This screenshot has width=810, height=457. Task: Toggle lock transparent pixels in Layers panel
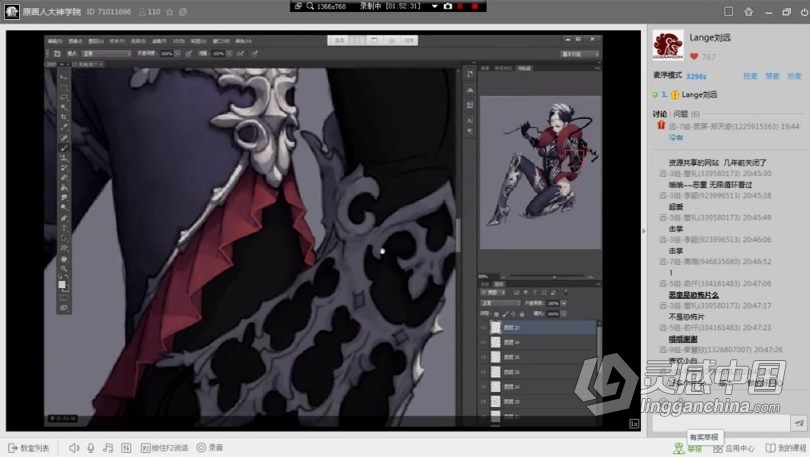(496, 314)
